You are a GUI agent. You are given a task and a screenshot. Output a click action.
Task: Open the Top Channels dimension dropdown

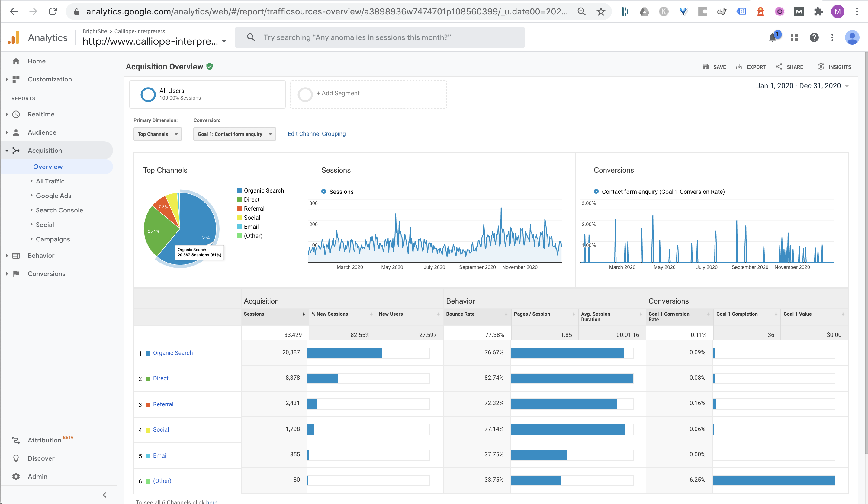pyautogui.click(x=157, y=134)
